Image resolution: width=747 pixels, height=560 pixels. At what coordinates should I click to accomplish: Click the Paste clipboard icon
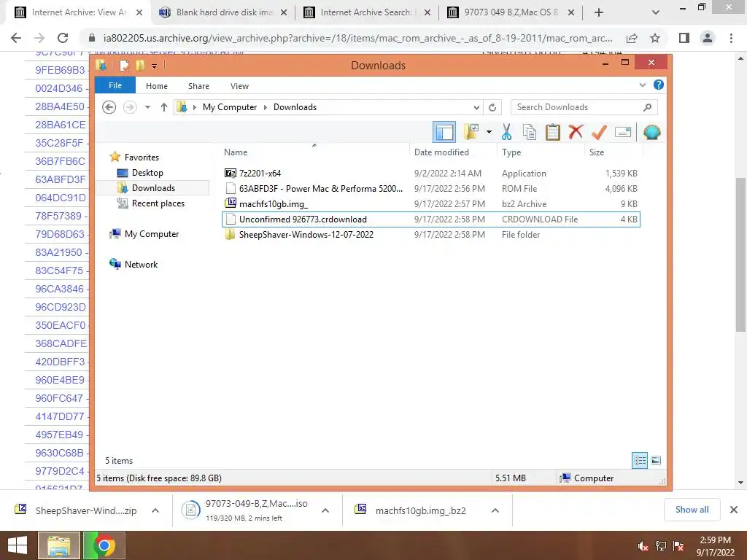[x=553, y=132]
